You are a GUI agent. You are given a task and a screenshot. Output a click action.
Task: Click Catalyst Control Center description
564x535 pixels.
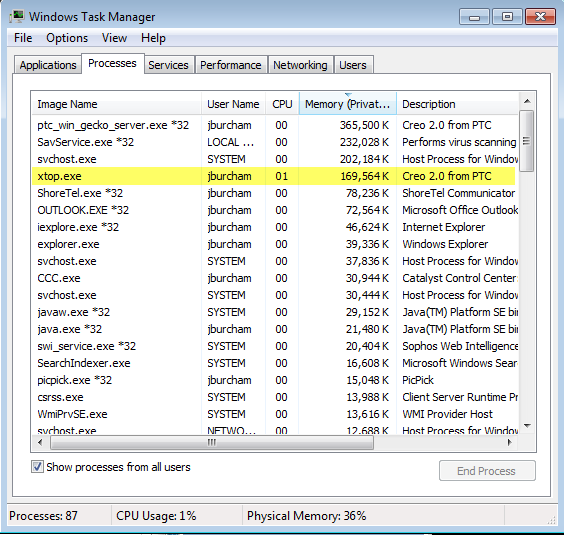pos(460,278)
